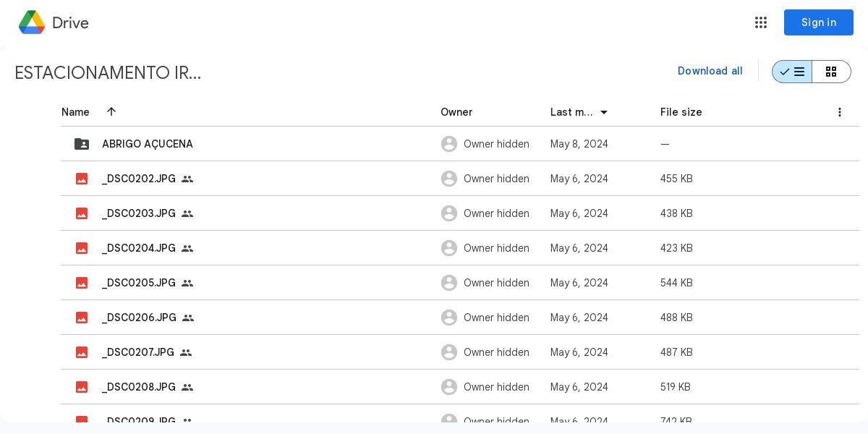Click the Owner column header

[x=456, y=112]
